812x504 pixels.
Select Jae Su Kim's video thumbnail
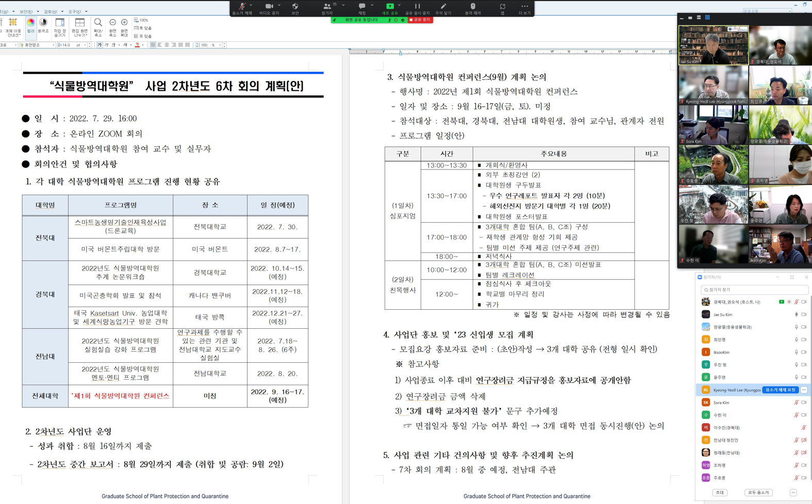point(713,45)
